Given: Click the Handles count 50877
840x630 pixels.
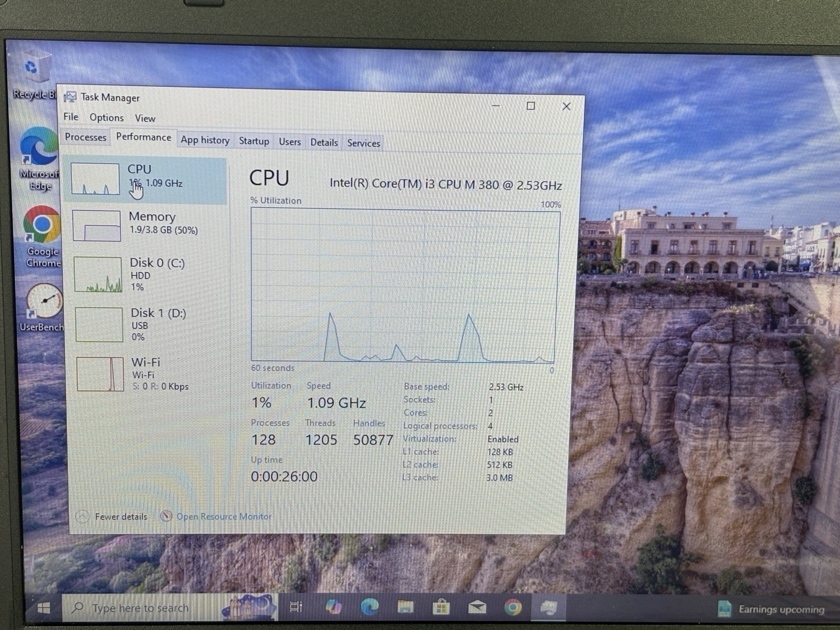Looking at the screenshot, I should pyautogui.click(x=373, y=440).
